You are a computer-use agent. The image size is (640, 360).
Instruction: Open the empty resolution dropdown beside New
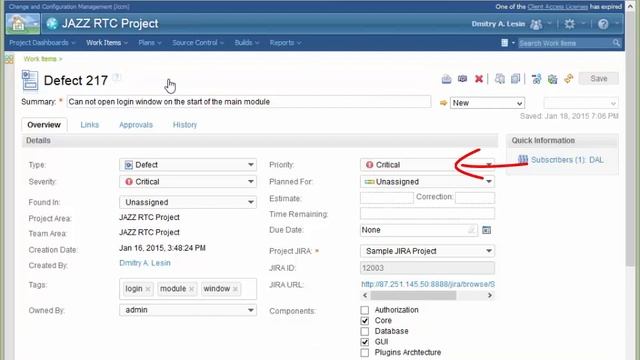coord(581,103)
